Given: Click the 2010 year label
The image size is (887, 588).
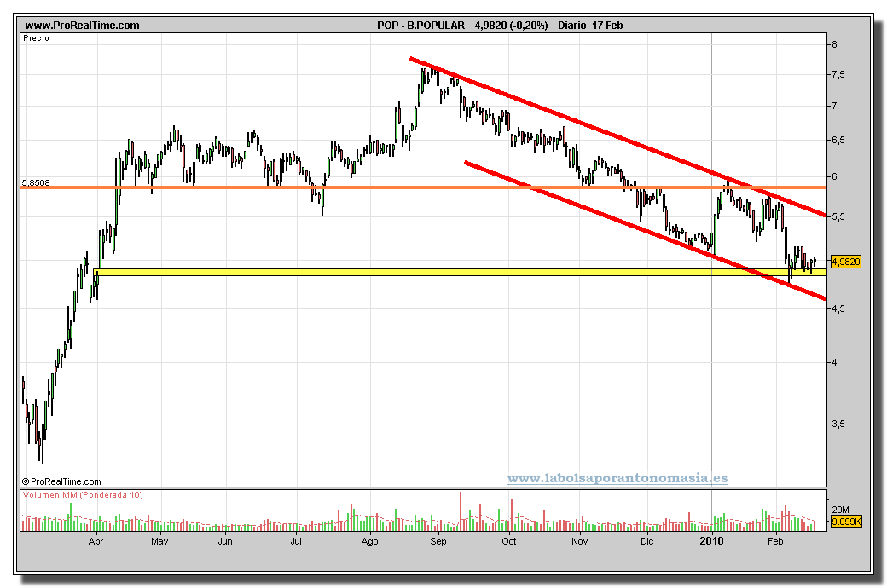Looking at the screenshot, I should (x=711, y=542).
